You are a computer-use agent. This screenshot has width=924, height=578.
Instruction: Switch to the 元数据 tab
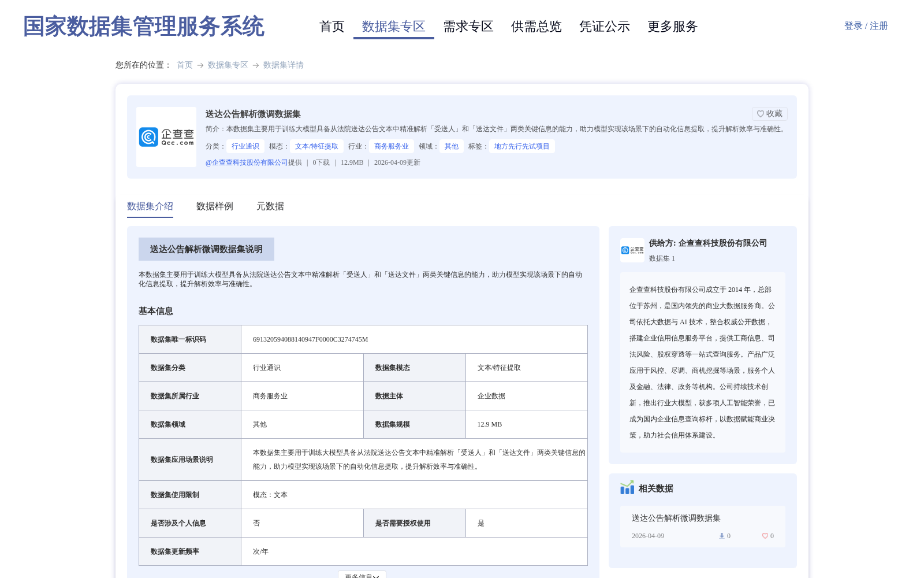pyautogui.click(x=270, y=206)
